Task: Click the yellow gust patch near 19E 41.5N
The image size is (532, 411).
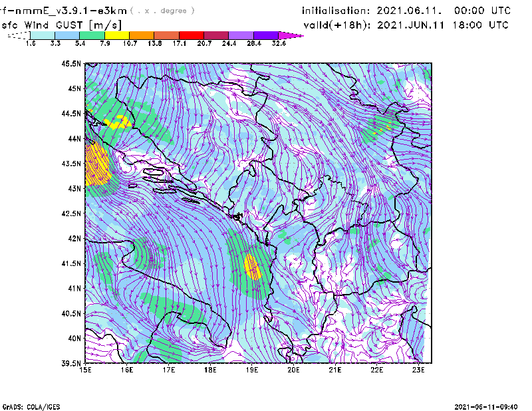Action: 253,267
